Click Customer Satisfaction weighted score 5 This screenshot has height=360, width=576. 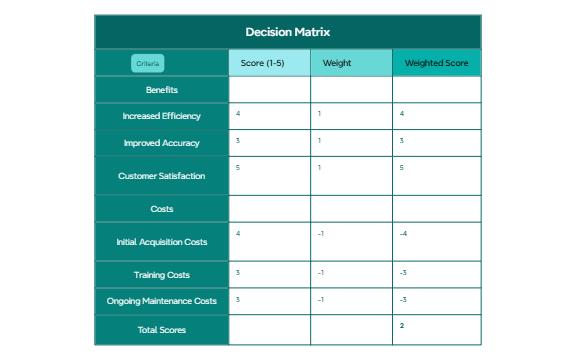pos(402,168)
